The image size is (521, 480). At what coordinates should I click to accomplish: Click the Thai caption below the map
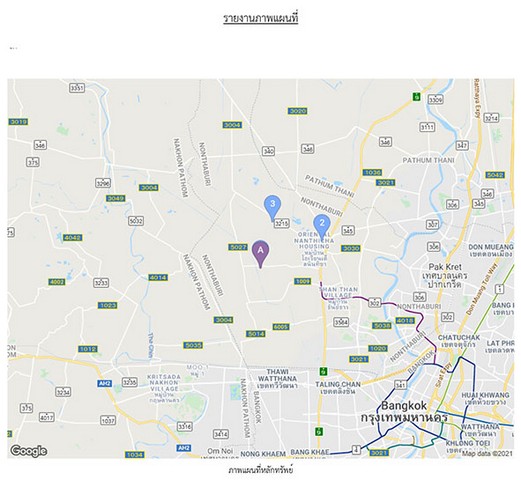[260, 470]
